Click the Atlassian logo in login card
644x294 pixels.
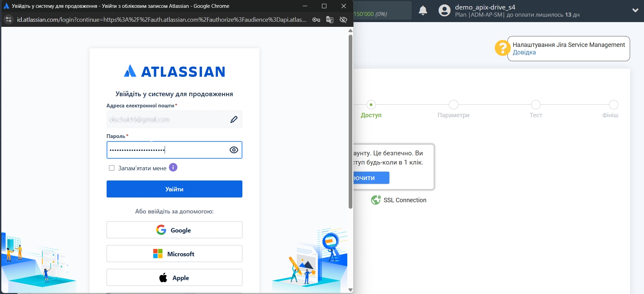[x=174, y=71]
